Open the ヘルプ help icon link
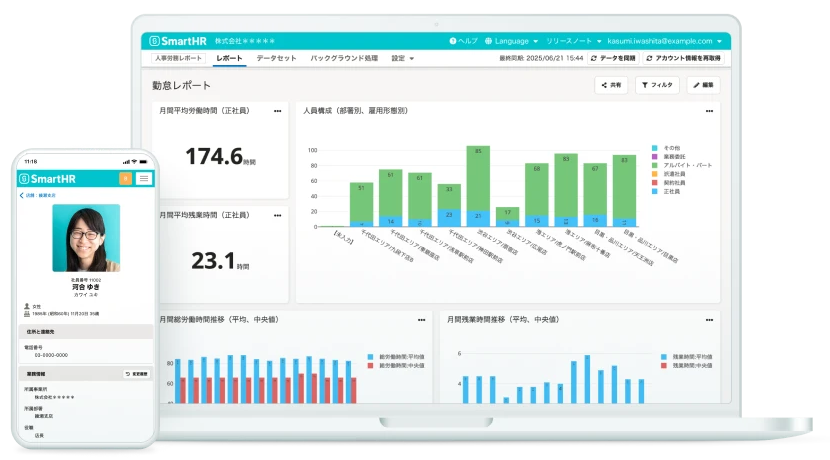 click(464, 41)
